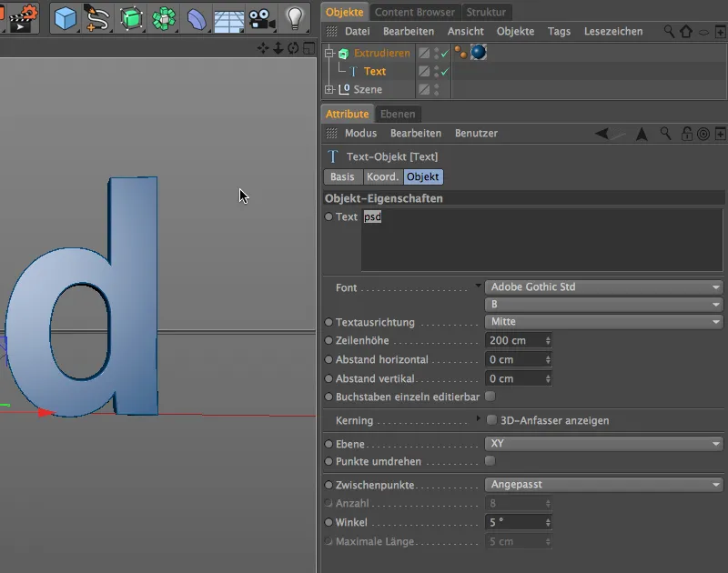Image resolution: width=728 pixels, height=573 pixels.
Task: Open the Lesezeichen menu
Action: coord(613,32)
